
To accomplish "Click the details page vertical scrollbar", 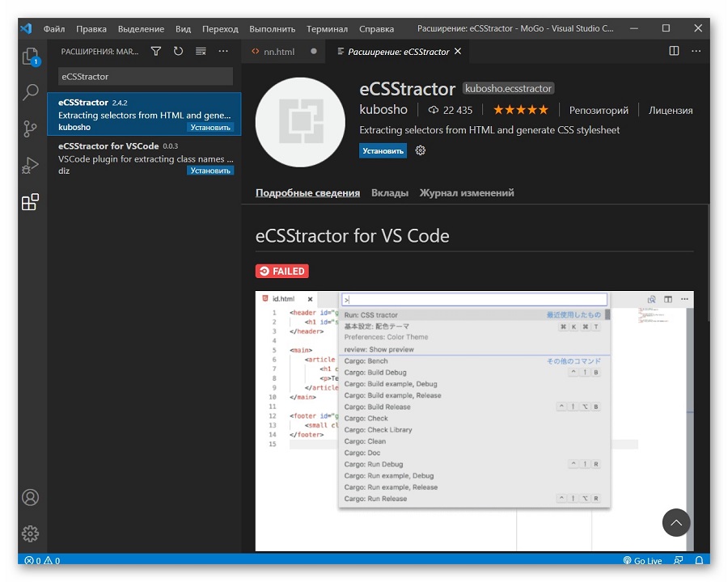I will (708, 263).
